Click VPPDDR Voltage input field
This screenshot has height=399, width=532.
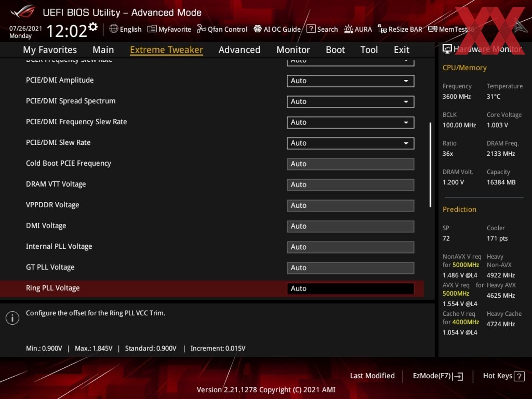(350, 205)
